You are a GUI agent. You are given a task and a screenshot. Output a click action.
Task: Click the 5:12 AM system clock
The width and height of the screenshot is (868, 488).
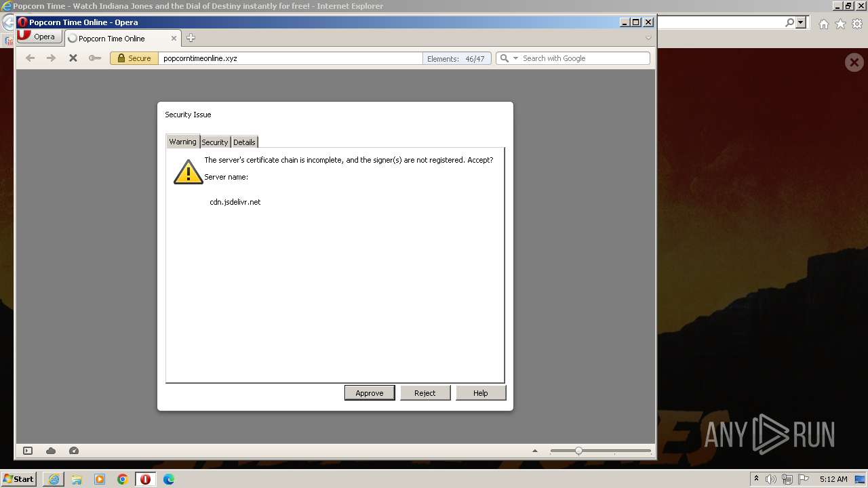pos(833,479)
